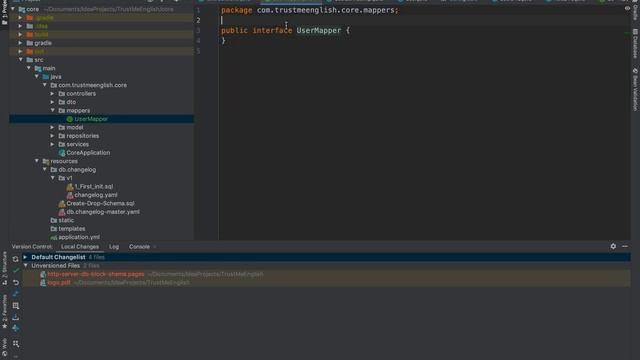
Task: Click the CoreApplication class icon
Action: tap(62, 153)
